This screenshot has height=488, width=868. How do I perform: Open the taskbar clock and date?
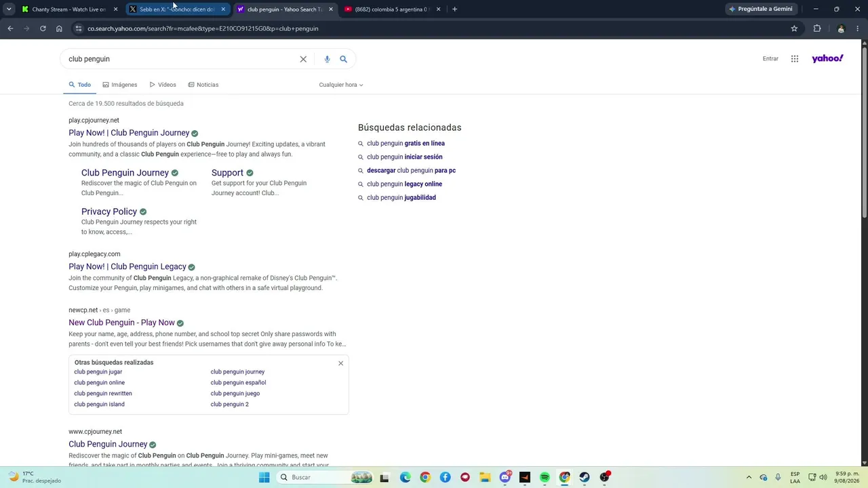pyautogui.click(x=847, y=477)
